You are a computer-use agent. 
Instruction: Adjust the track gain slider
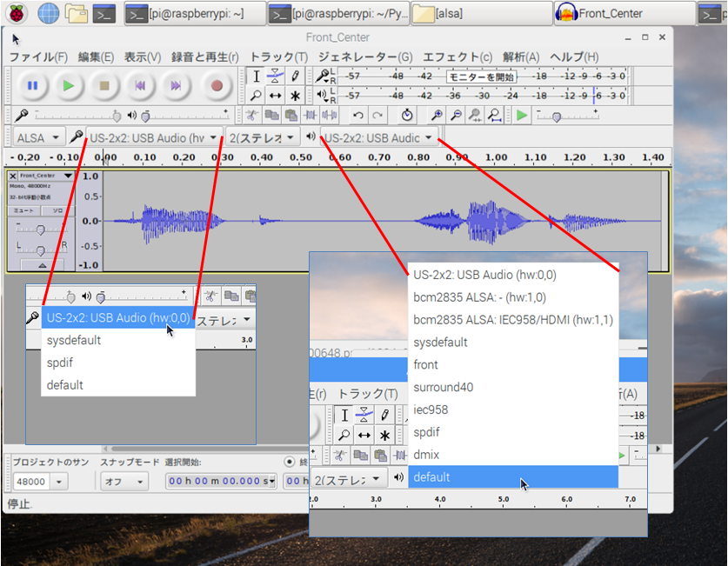click(x=41, y=229)
